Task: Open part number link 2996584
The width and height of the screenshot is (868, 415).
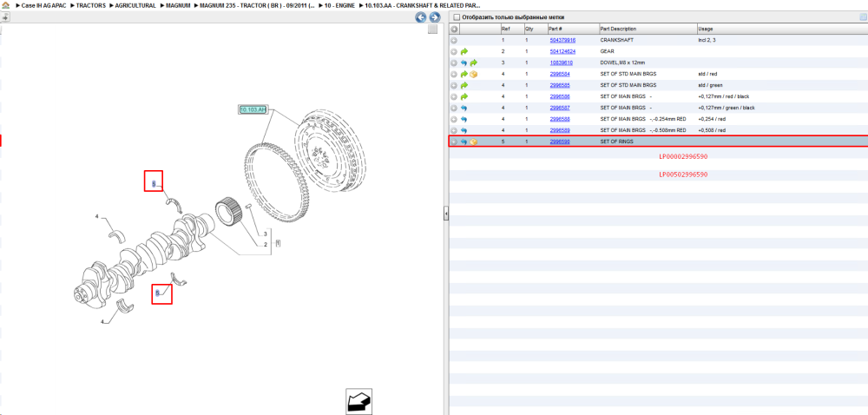Action: coord(560,74)
